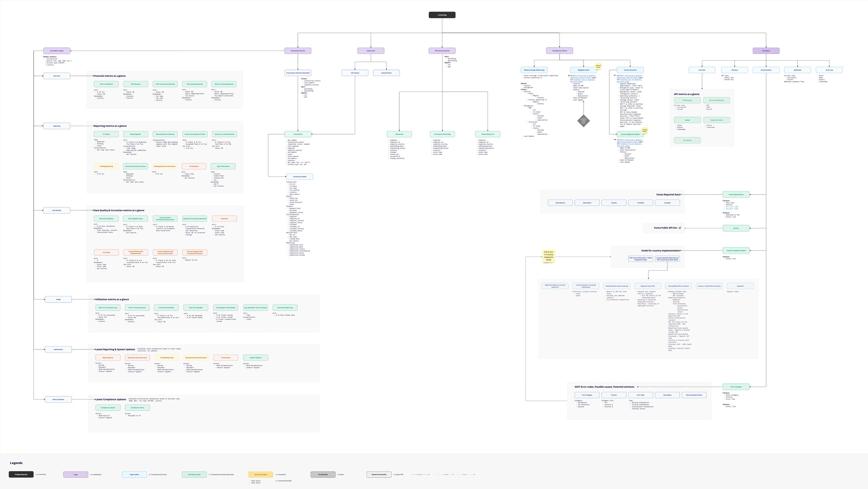The width and height of the screenshot is (868, 489).
Task: Open the E-invoicing & Digital Reporting Country Guide link under Obligation News
Action: [x=586, y=76]
